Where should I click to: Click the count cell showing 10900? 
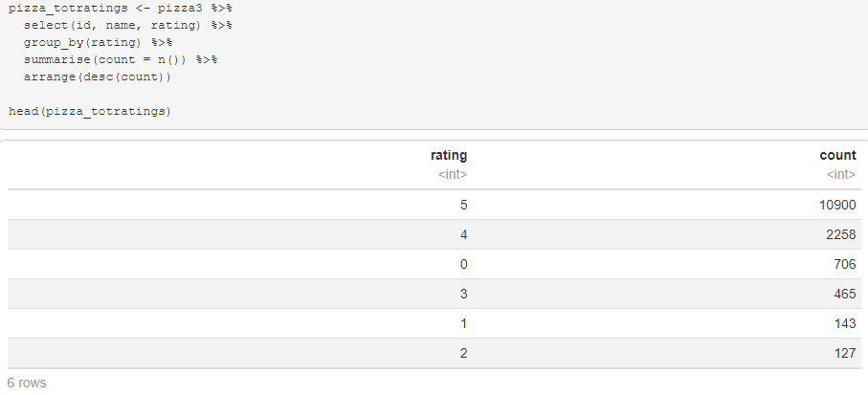tap(835, 205)
